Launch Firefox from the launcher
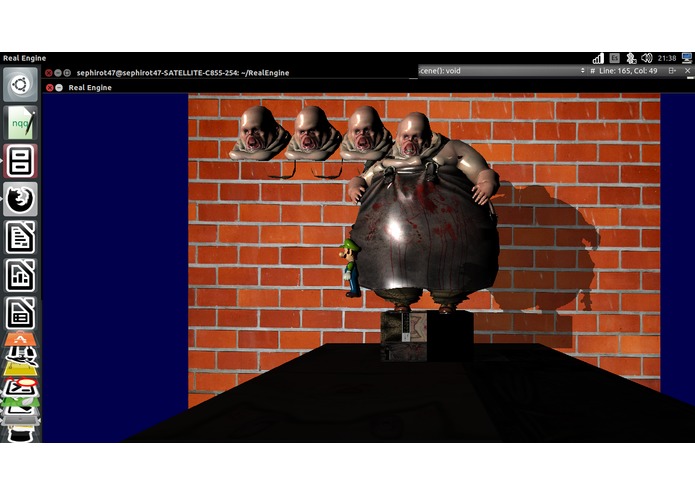This screenshot has height=494, width=695. (20, 199)
